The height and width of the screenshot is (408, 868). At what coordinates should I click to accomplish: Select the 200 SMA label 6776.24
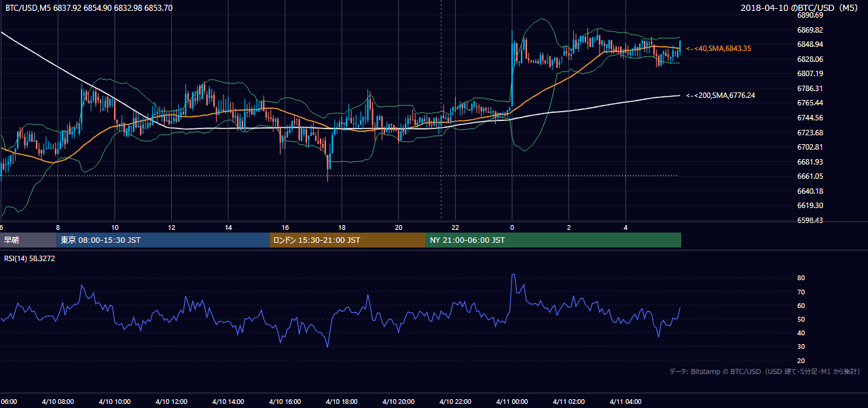(x=721, y=96)
